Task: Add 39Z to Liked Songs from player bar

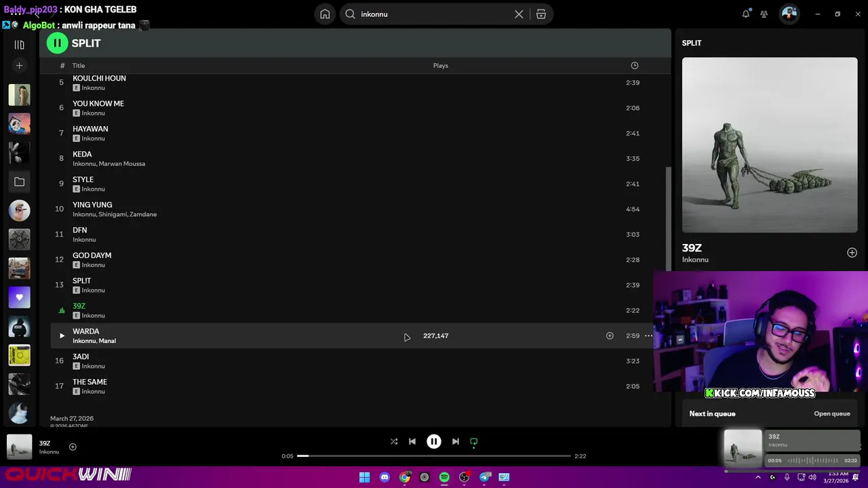Action: (x=73, y=447)
